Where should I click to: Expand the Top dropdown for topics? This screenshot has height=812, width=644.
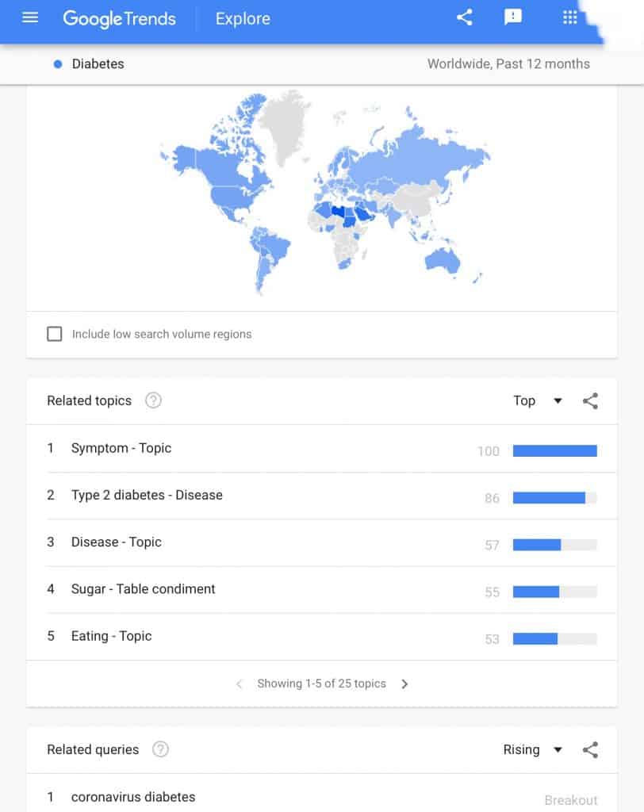pos(538,400)
